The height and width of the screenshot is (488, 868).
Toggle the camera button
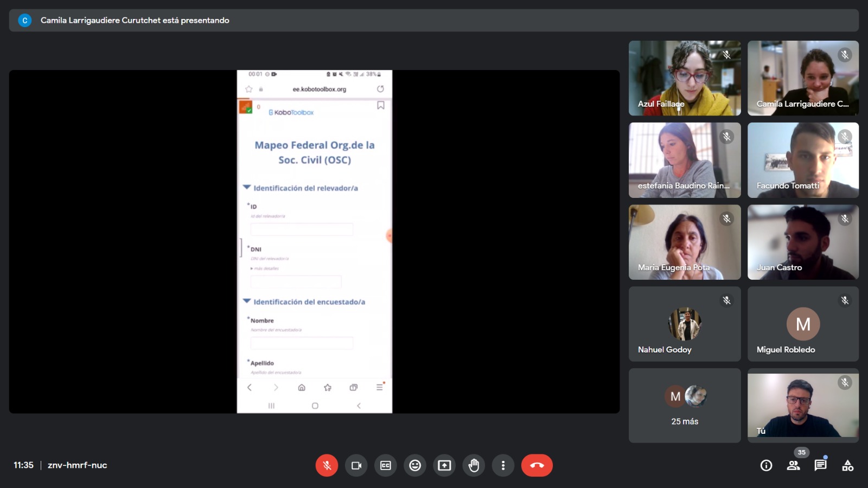(356, 465)
